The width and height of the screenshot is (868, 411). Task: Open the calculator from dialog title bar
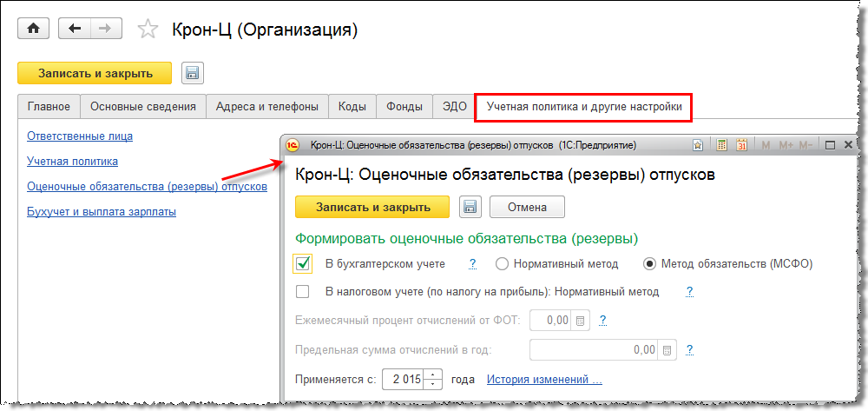tap(721, 145)
